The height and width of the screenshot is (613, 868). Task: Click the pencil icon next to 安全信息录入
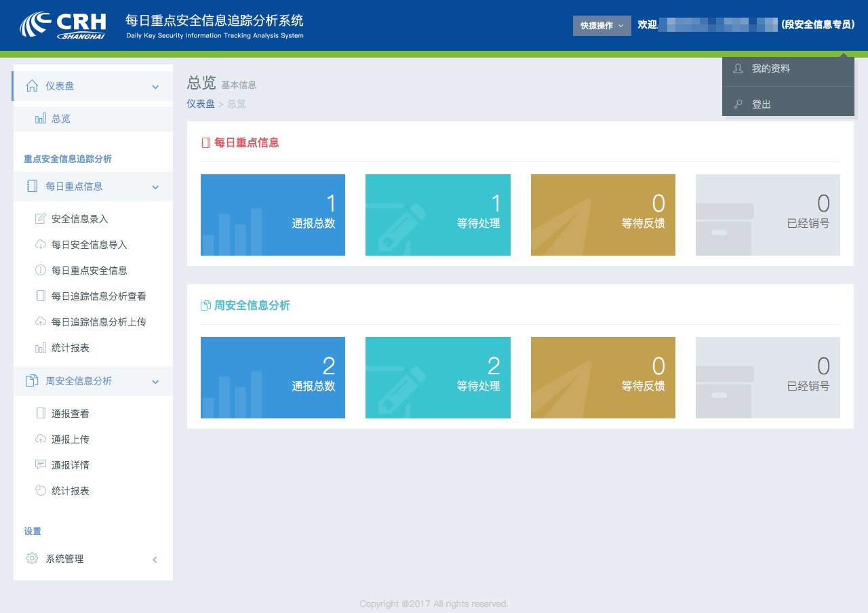click(x=40, y=219)
